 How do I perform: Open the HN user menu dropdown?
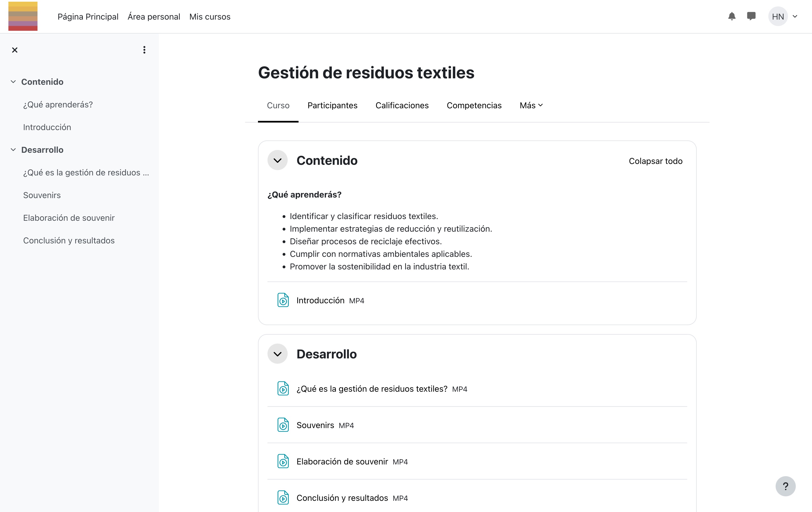point(783,16)
